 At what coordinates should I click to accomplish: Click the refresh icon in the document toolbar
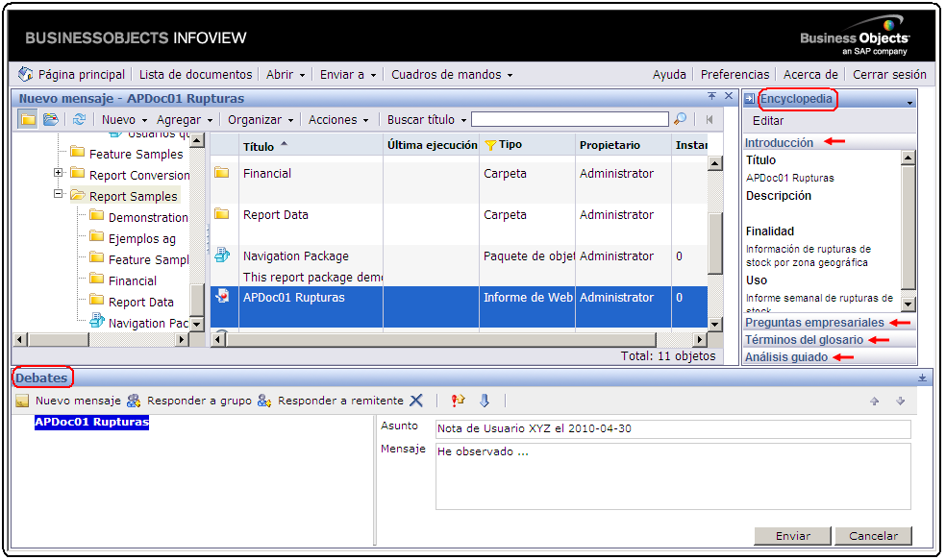tap(80, 119)
